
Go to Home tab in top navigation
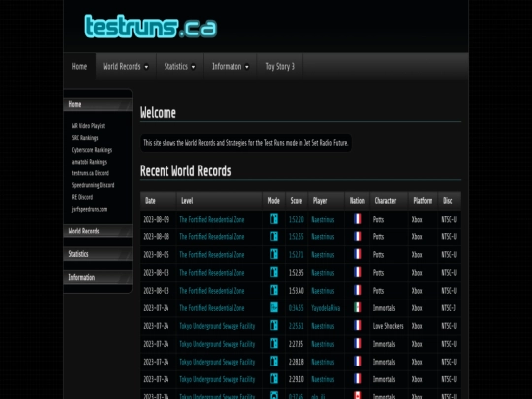click(x=79, y=67)
